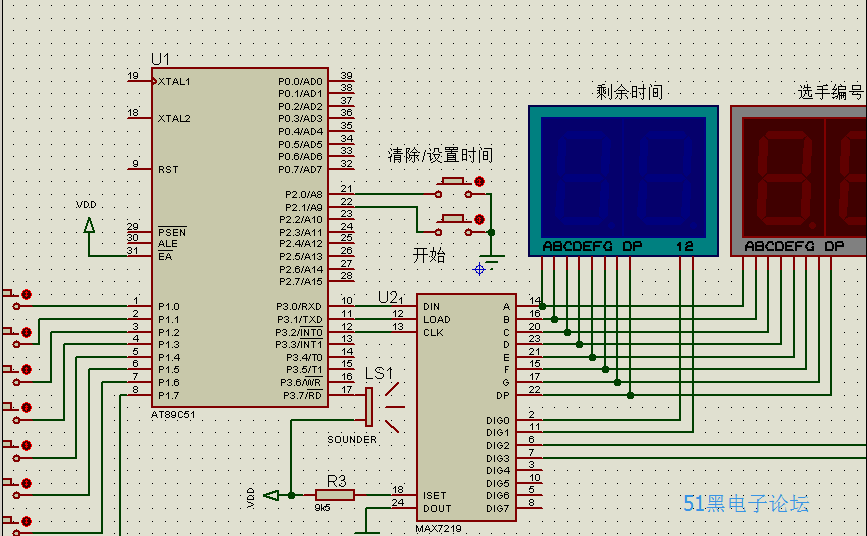Click the LS1 reference label
Image resolution: width=867 pixels, height=536 pixels.
tap(379, 374)
